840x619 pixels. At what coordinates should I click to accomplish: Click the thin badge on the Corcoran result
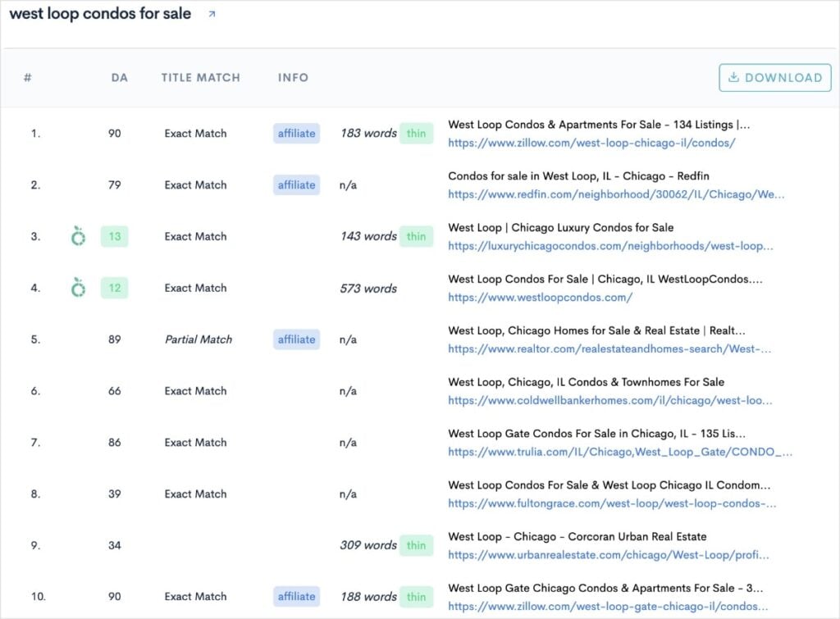tap(417, 545)
